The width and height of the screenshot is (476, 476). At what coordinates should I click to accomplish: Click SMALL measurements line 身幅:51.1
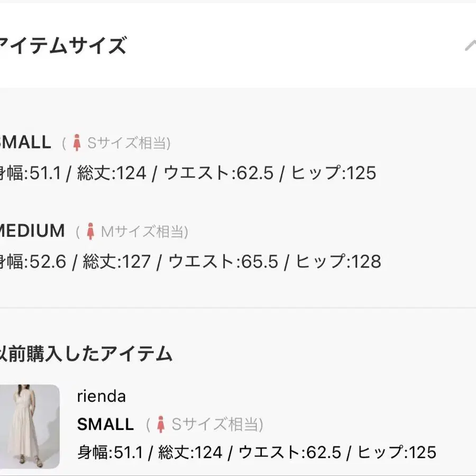pos(188,173)
